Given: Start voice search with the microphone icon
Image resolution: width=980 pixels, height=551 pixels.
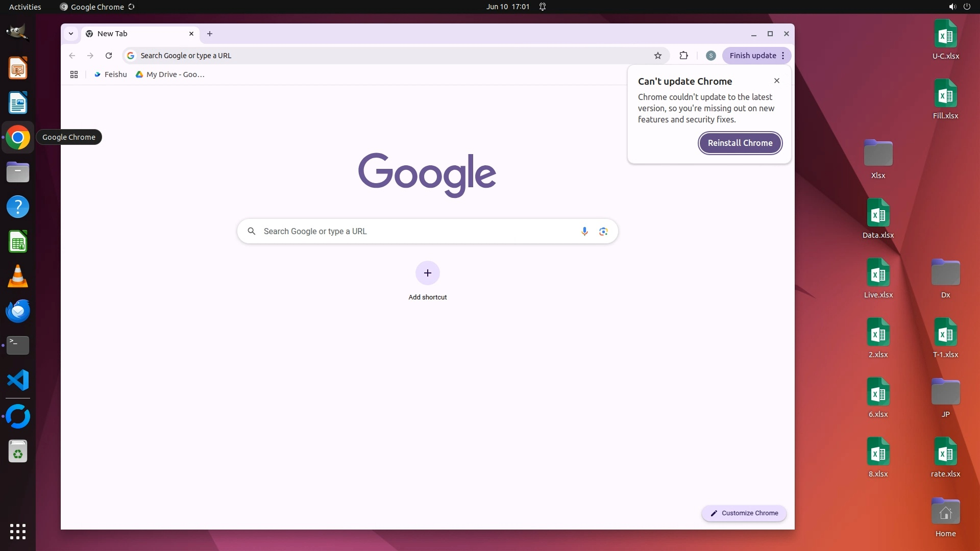Looking at the screenshot, I should click(584, 231).
